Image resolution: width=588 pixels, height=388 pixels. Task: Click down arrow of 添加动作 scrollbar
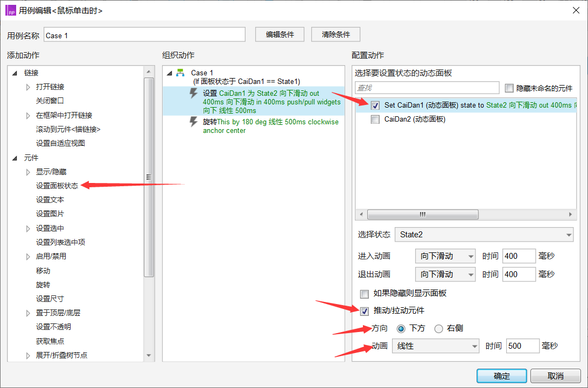point(149,355)
